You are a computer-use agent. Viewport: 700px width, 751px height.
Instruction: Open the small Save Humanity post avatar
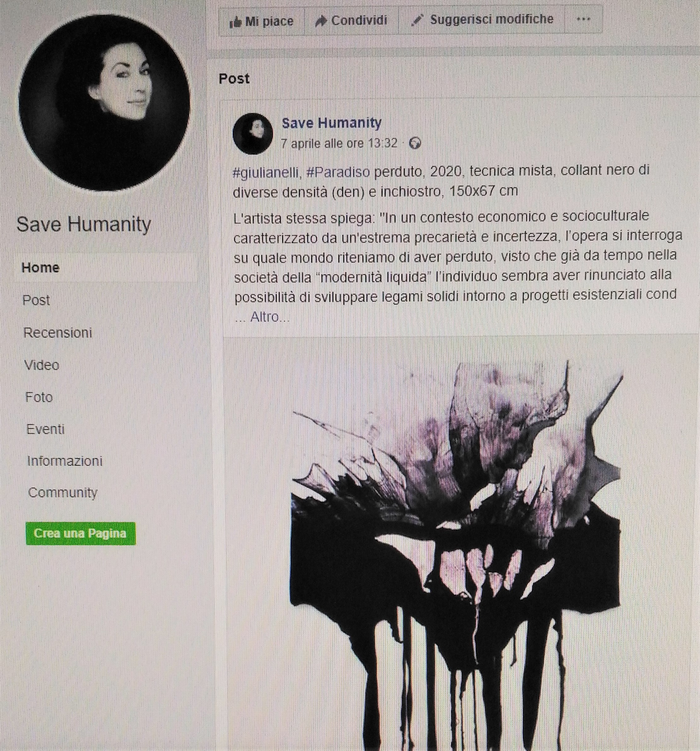253,134
